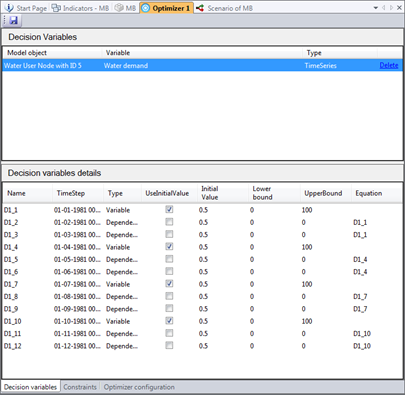
Task: Click the Initial Value cell for D1_1
Action: [223, 210]
